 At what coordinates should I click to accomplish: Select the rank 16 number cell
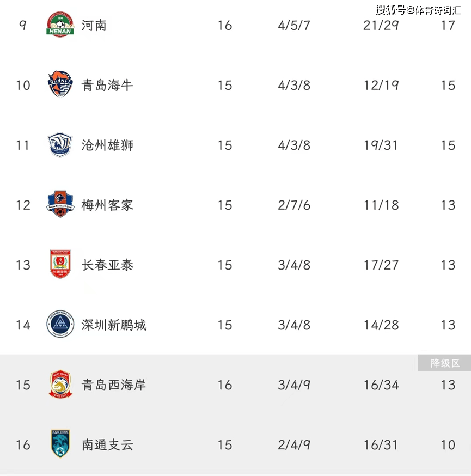click(23, 445)
